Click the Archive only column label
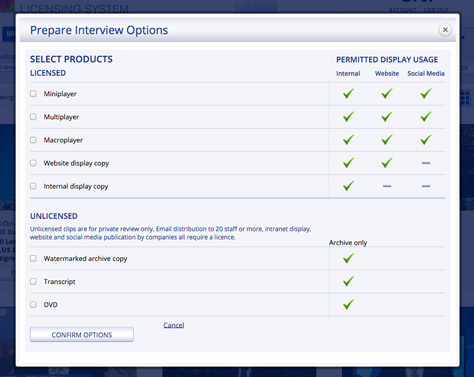The height and width of the screenshot is (377, 474). [348, 243]
